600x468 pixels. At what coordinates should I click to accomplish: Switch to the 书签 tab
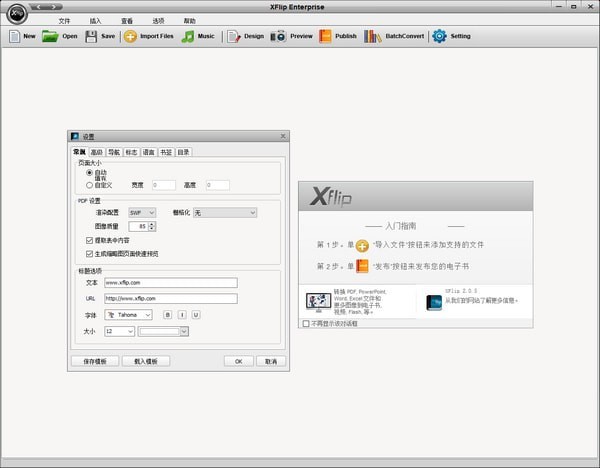click(x=166, y=152)
